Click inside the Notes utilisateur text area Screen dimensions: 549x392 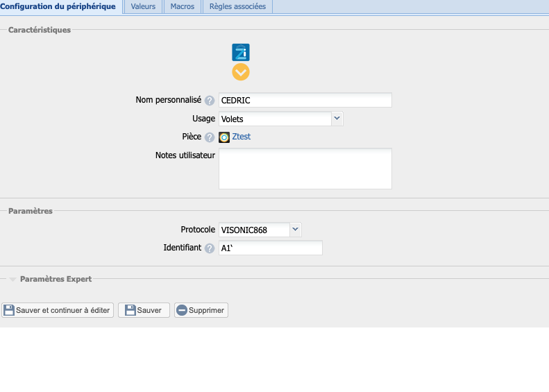click(305, 168)
